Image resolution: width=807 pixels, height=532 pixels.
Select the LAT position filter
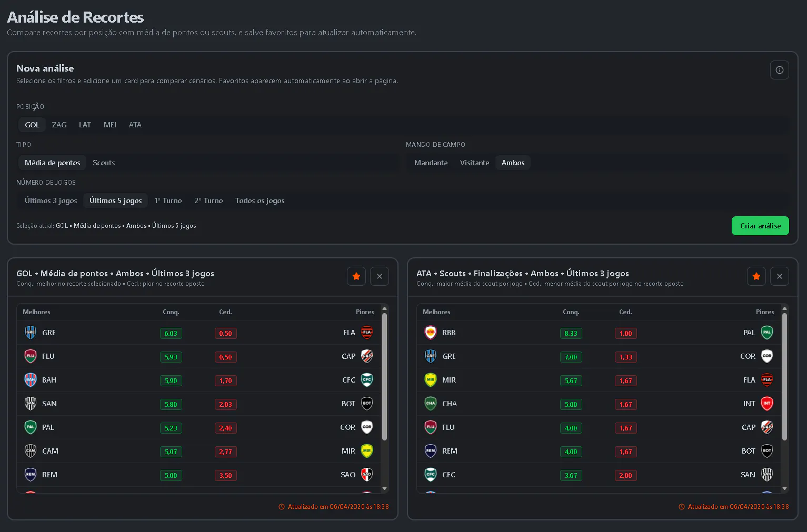pyautogui.click(x=85, y=125)
